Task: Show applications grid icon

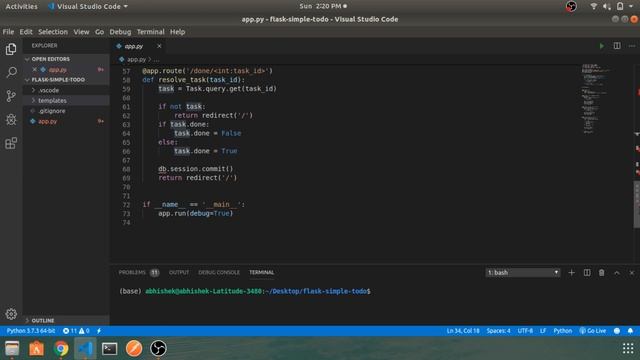Action: [x=628, y=349]
